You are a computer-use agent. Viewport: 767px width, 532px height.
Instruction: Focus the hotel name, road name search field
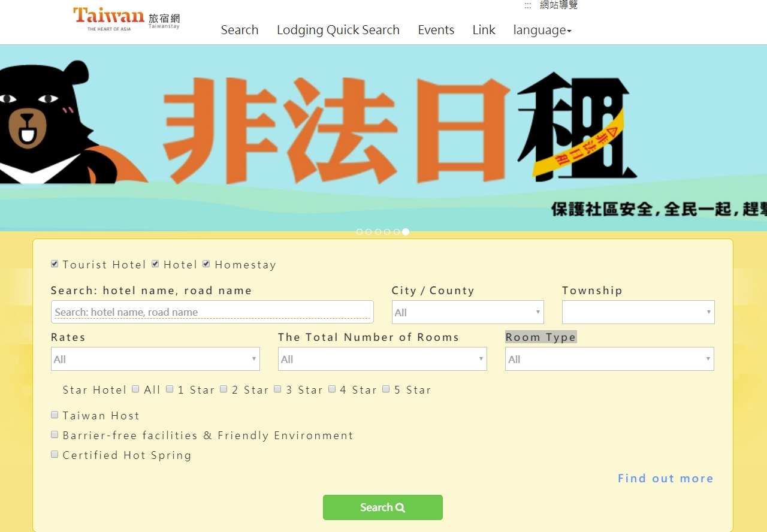(x=212, y=312)
